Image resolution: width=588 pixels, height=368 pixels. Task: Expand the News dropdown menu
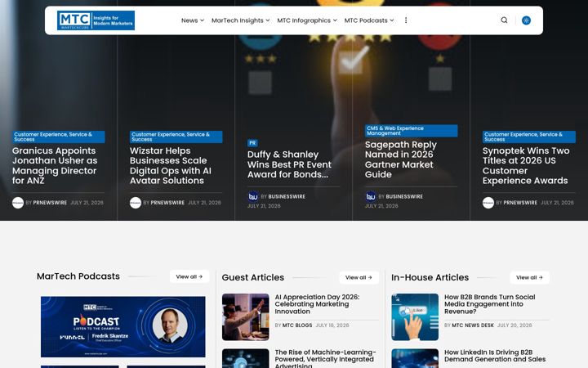tap(193, 20)
